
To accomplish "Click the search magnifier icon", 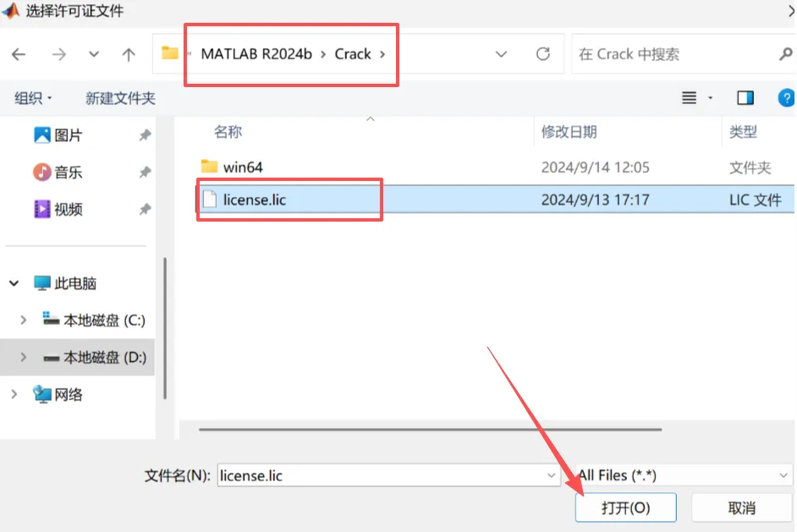I will [785, 54].
